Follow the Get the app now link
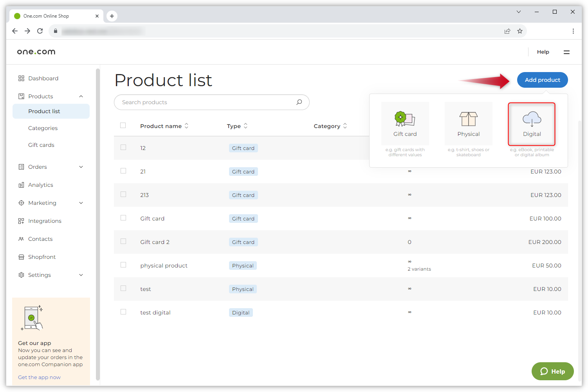This screenshot has height=392, width=588. tap(39, 377)
